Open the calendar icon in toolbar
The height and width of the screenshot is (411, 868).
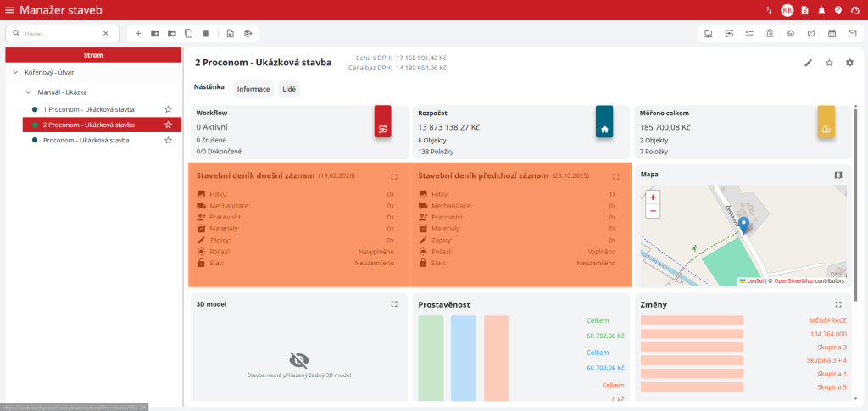coord(831,33)
